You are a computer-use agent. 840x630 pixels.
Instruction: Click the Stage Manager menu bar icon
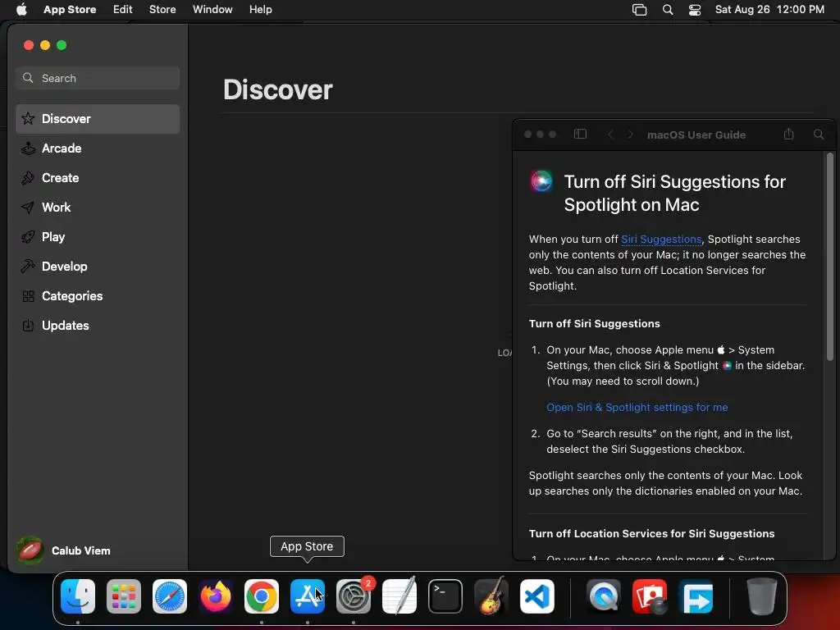coord(640,10)
